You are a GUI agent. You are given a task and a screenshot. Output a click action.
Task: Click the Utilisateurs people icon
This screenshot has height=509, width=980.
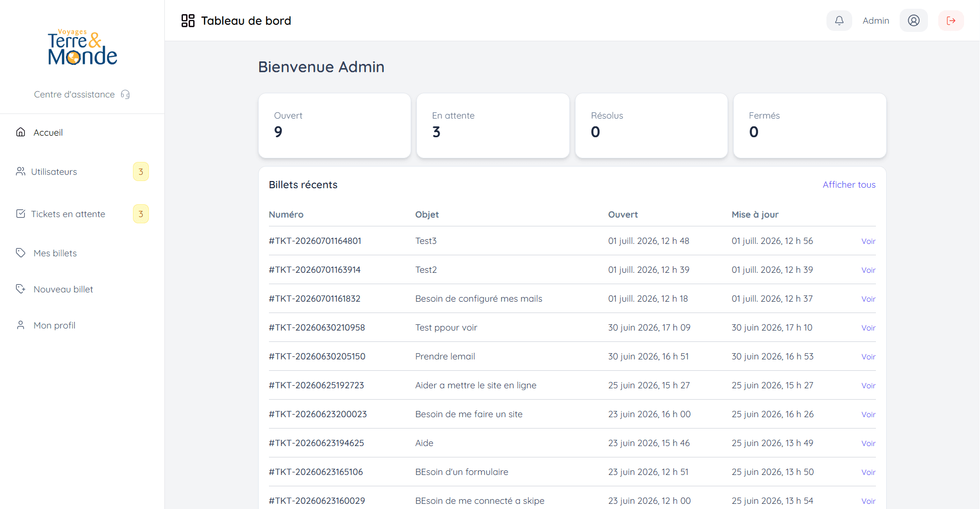pyautogui.click(x=21, y=171)
